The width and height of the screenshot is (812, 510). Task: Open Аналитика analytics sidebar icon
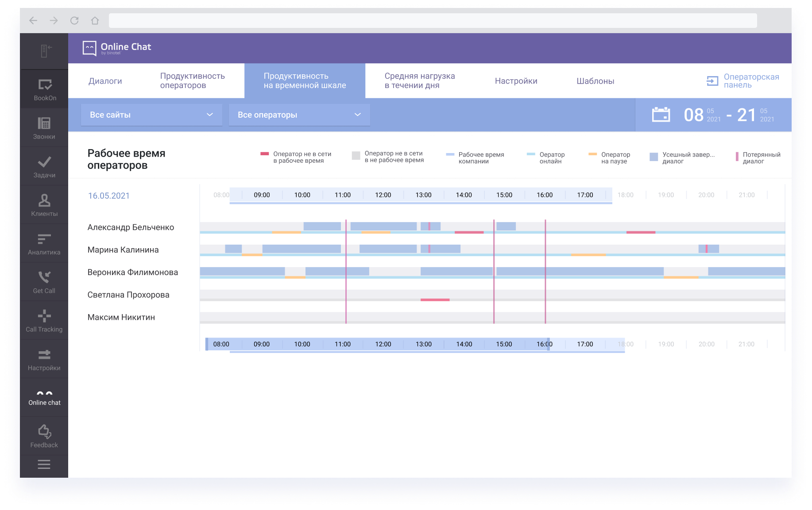(x=44, y=239)
